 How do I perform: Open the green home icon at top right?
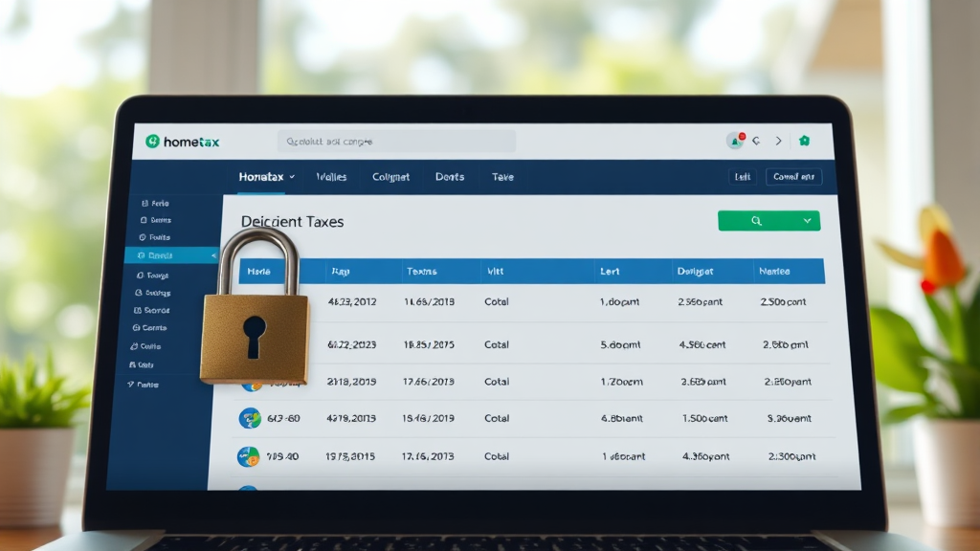click(x=804, y=141)
